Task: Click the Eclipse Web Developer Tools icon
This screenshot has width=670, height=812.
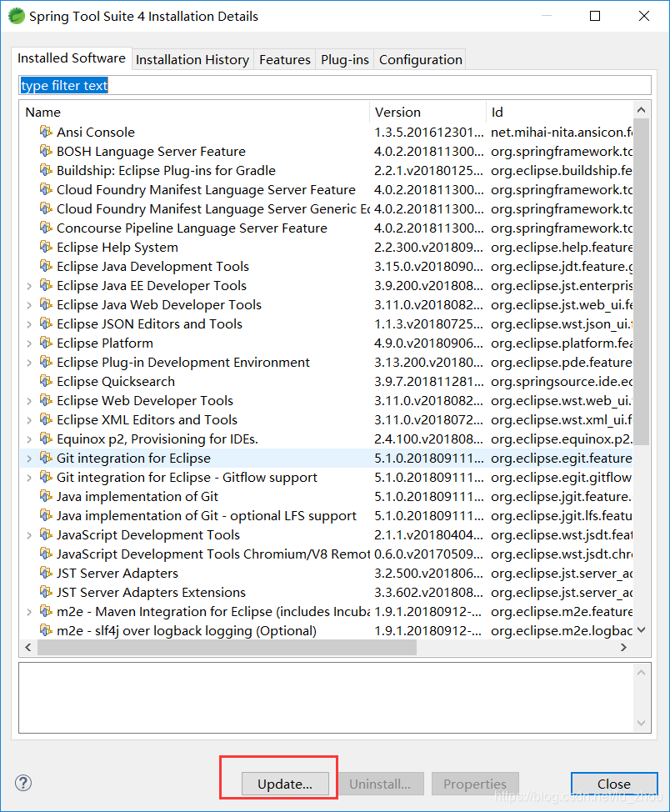Action: (46, 400)
